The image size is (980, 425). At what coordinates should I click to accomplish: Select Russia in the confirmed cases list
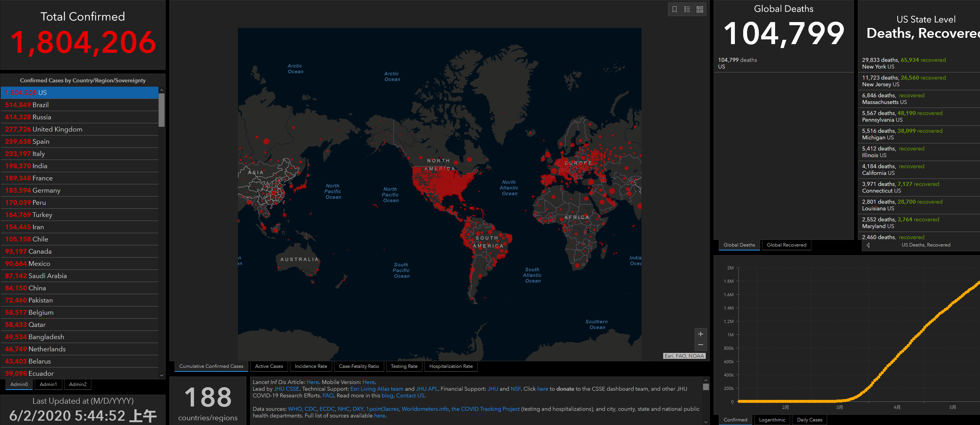(x=80, y=117)
